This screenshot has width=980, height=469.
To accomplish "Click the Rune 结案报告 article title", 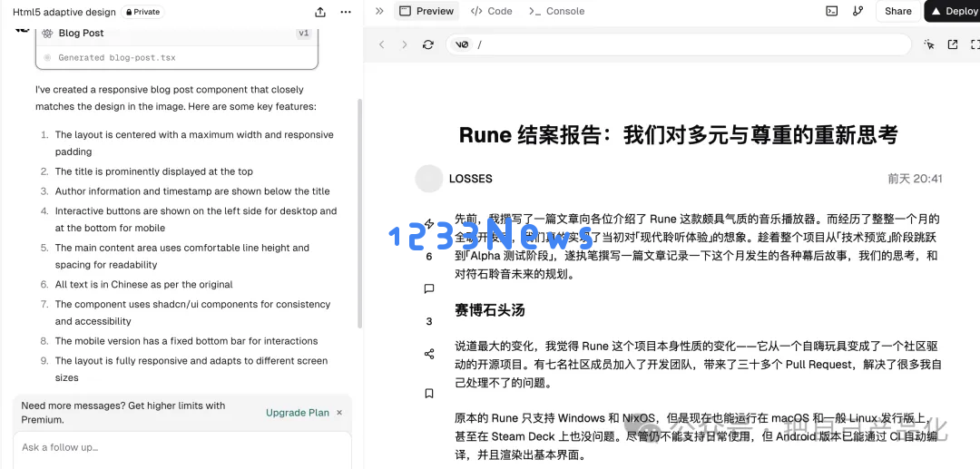I will 678,134.
